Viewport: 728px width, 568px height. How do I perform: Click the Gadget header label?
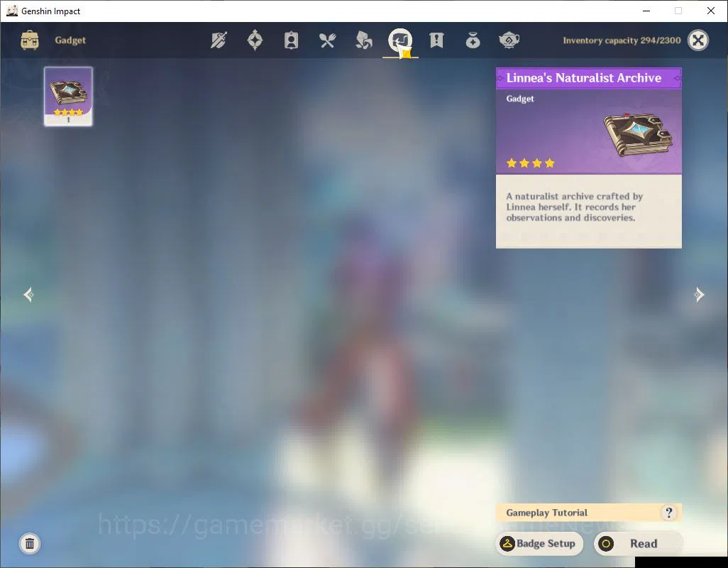pos(70,40)
